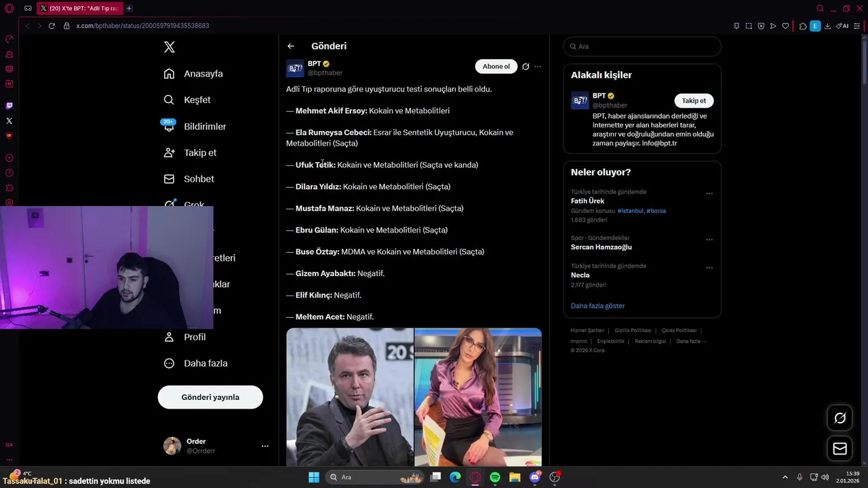Open @bpthaber handle on post

tap(325, 73)
